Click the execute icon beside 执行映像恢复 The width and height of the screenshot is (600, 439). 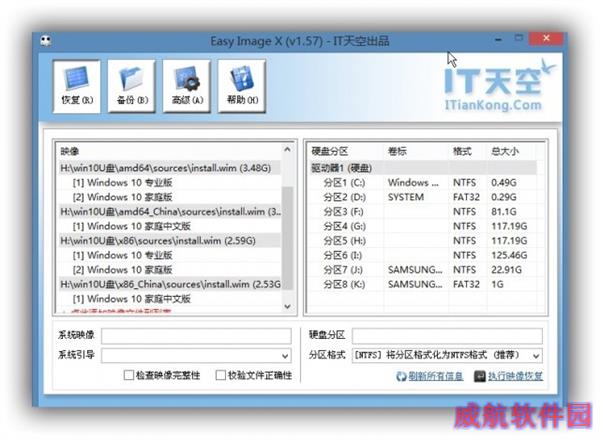tap(479, 377)
